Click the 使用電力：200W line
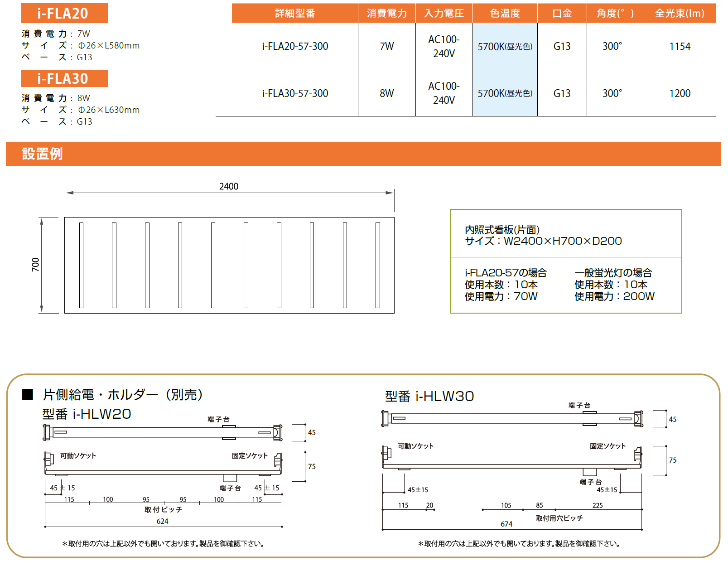The image size is (728, 566). point(614,296)
